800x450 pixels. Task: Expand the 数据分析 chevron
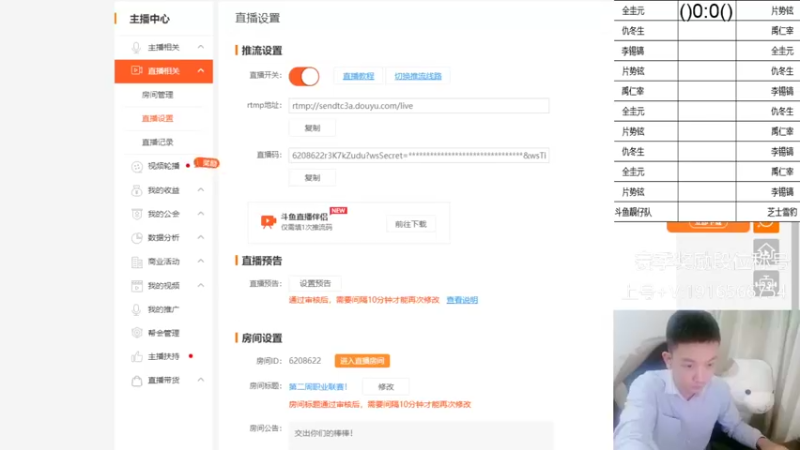[x=201, y=237]
